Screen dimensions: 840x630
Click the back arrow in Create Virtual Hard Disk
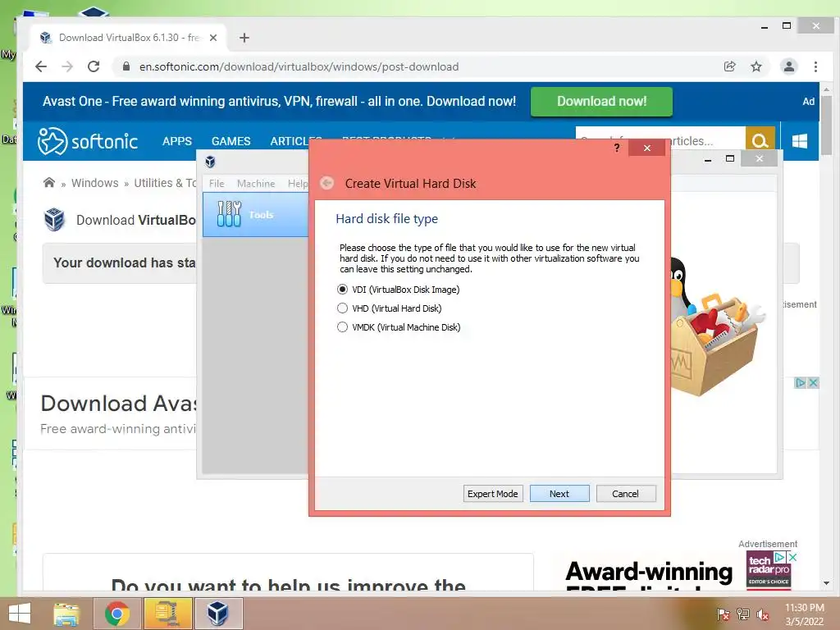coord(326,183)
